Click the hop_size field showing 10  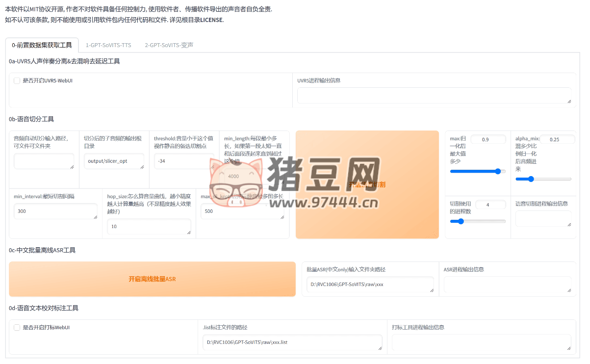pos(149,227)
